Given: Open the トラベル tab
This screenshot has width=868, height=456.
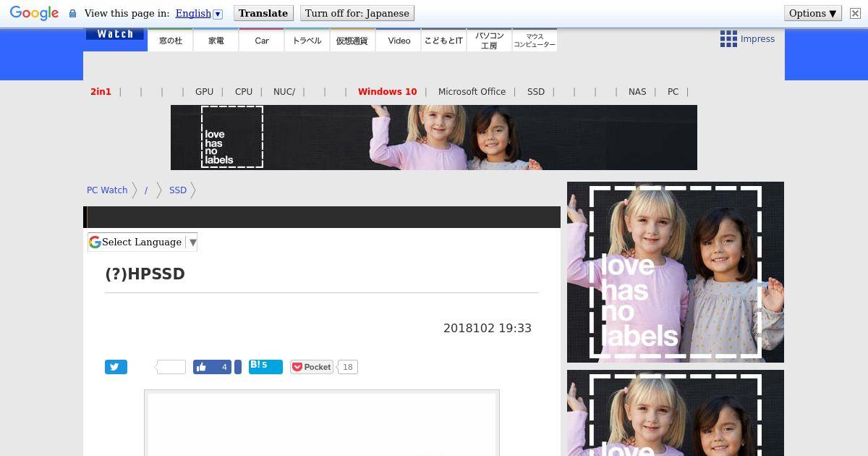Looking at the screenshot, I should coord(307,41).
